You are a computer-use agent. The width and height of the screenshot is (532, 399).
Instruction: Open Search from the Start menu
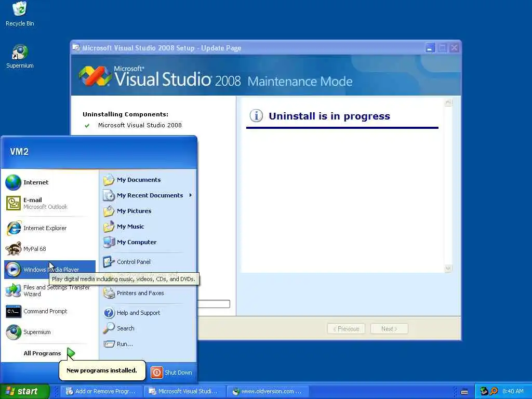click(148, 328)
